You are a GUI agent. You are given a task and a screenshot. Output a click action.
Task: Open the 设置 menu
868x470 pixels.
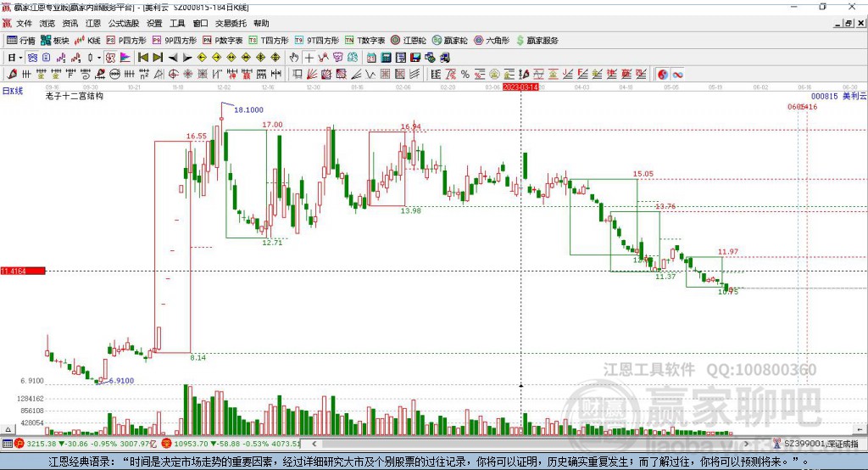point(154,23)
